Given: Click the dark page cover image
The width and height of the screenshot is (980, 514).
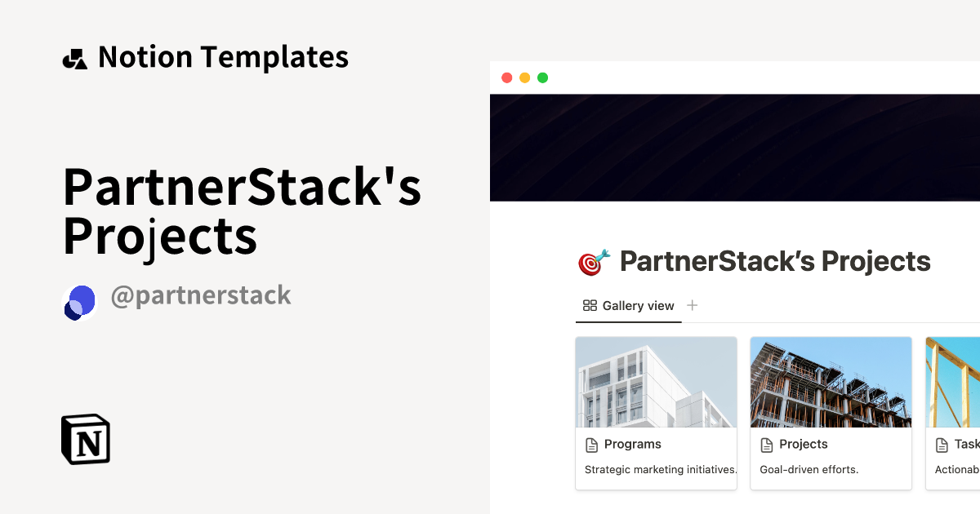Looking at the screenshot, I should [x=735, y=147].
